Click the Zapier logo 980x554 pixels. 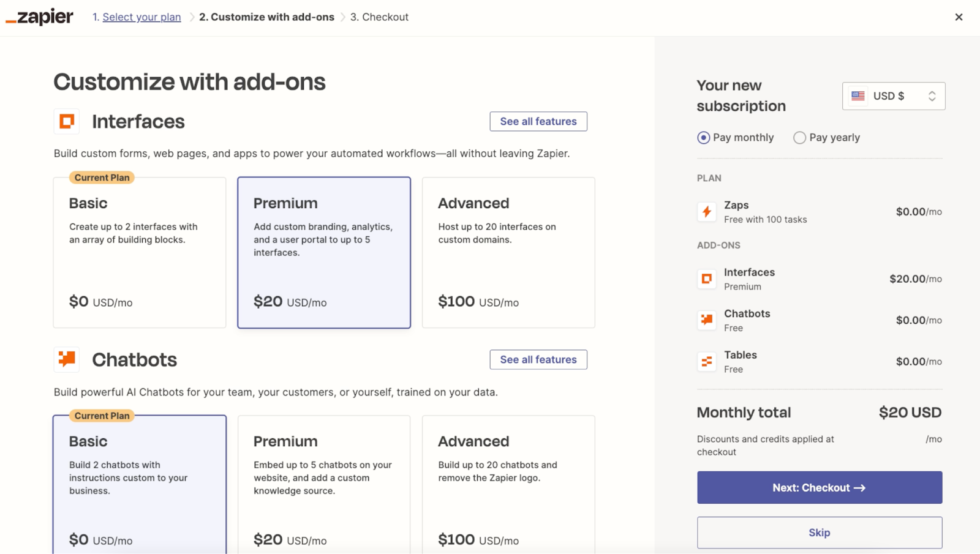[39, 17]
